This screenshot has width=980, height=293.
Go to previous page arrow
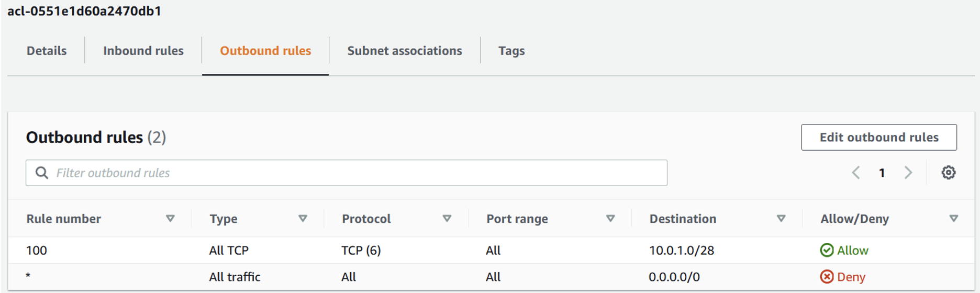(856, 173)
